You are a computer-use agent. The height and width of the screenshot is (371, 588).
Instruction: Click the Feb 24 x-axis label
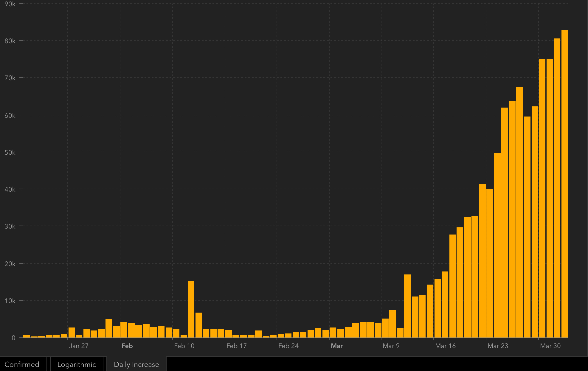pyautogui.click(x=288, y=346)
